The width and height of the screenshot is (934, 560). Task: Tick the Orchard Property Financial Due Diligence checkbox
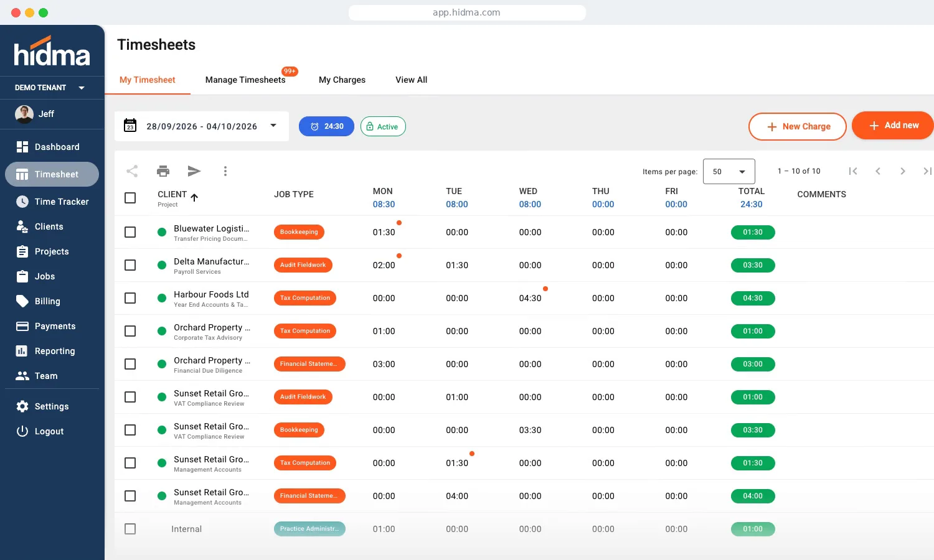pyautogui.click(x=130, y=364)
